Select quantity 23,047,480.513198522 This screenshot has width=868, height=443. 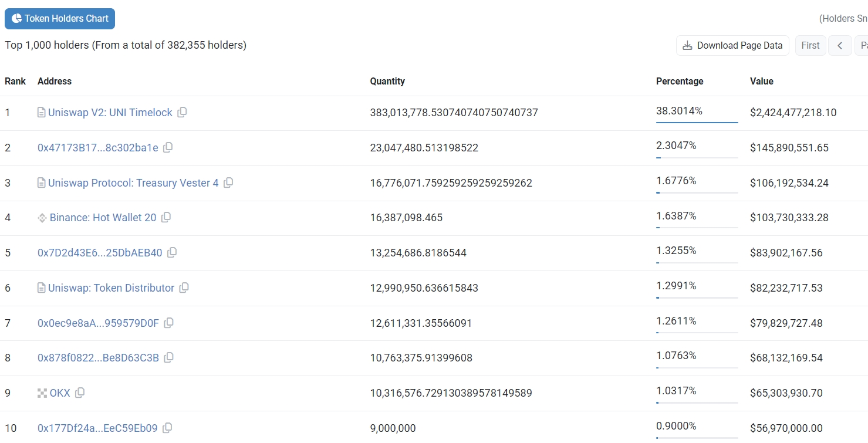coord(424,147)
